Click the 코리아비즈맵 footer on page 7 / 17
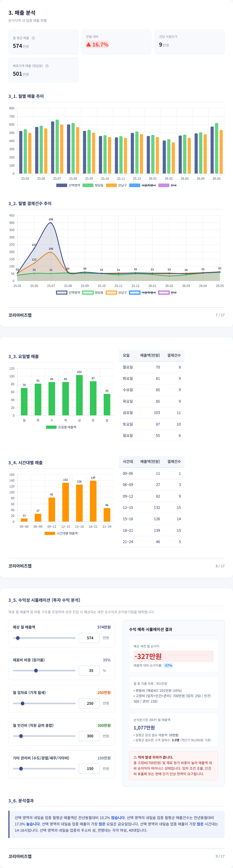233x868 pixels. [20, 315]
